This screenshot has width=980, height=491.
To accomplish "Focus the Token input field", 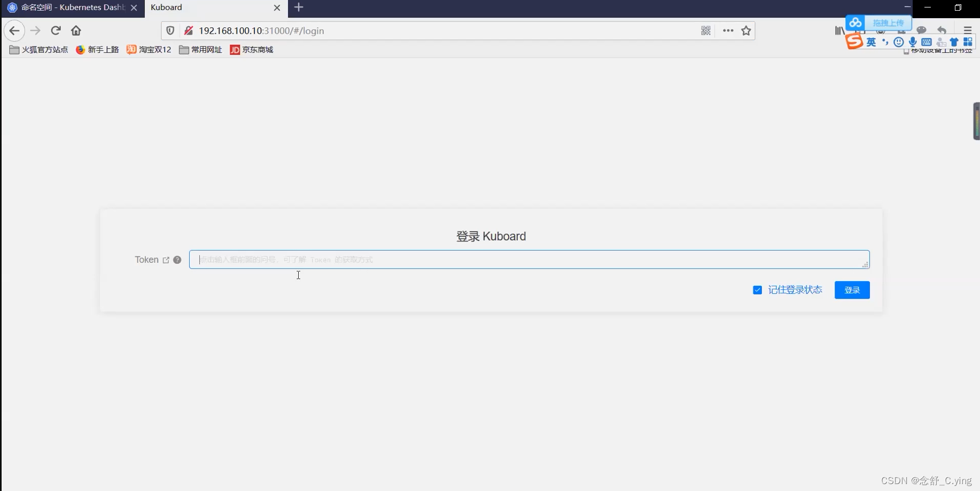I will tap(529, 260).
